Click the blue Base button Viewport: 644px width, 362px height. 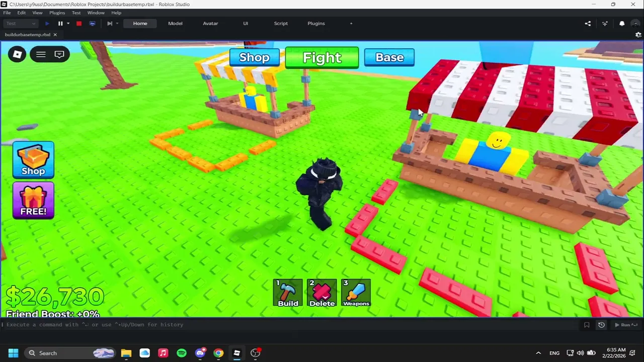389,57
